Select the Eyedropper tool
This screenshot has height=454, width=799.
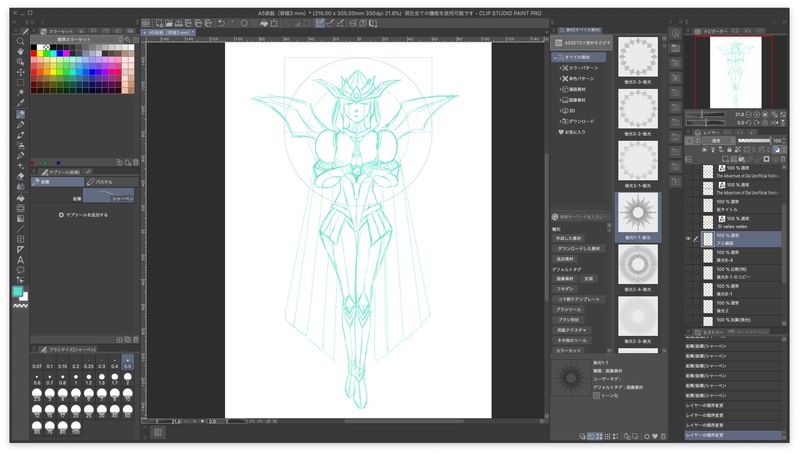tap(20, 102)
